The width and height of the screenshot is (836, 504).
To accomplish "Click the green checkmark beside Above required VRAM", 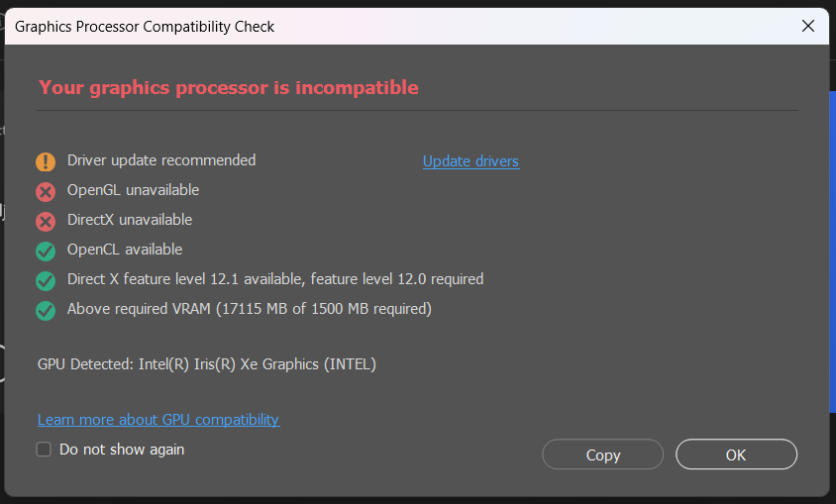I will click(46, 310).
